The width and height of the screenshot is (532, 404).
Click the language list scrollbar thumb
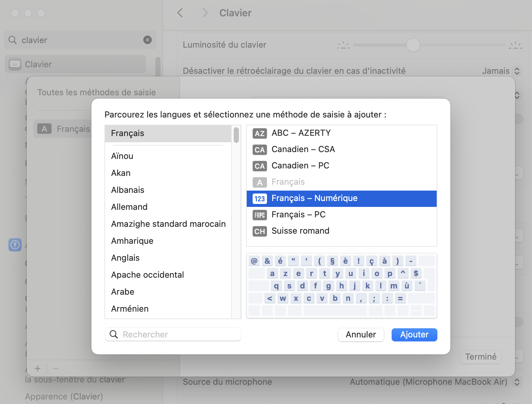[236, 135]
